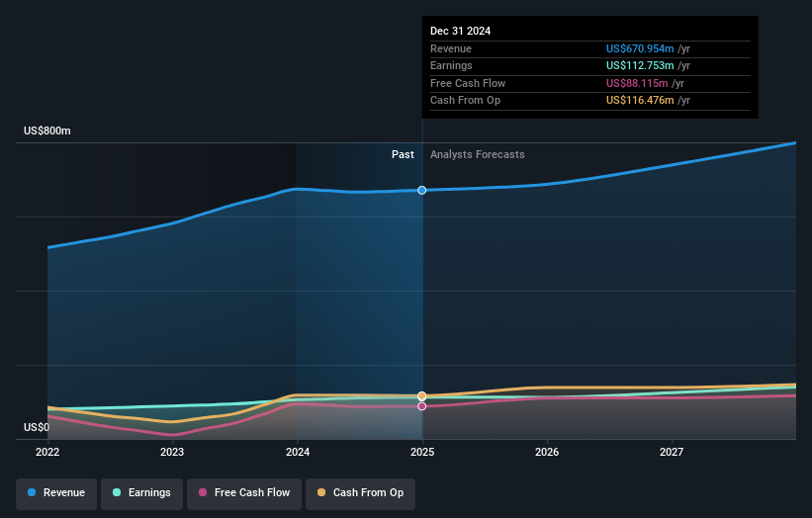Screen dimensions: 812x518
Task: Click the US$88.115m free cash flow value
Action: coord(637,83)
